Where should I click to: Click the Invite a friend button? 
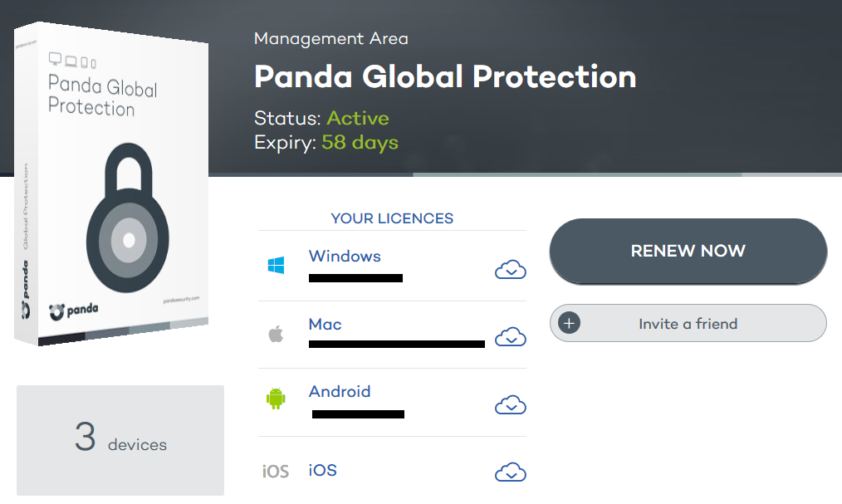pos(688,322)
